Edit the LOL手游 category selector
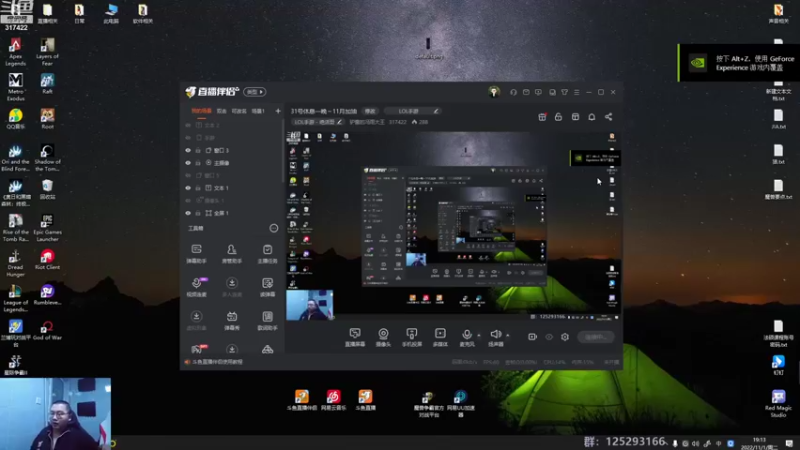The image size is (800, 450). click(412, 111)
